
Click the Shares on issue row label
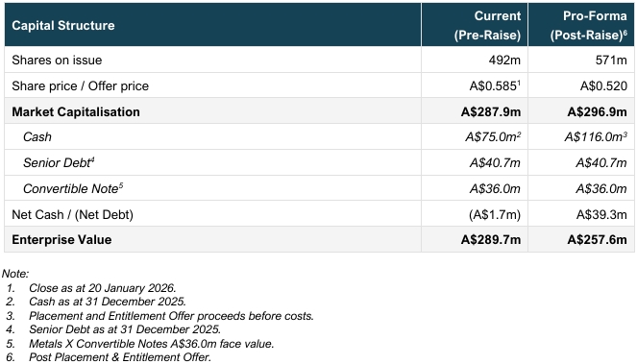[x=57, y=61]
